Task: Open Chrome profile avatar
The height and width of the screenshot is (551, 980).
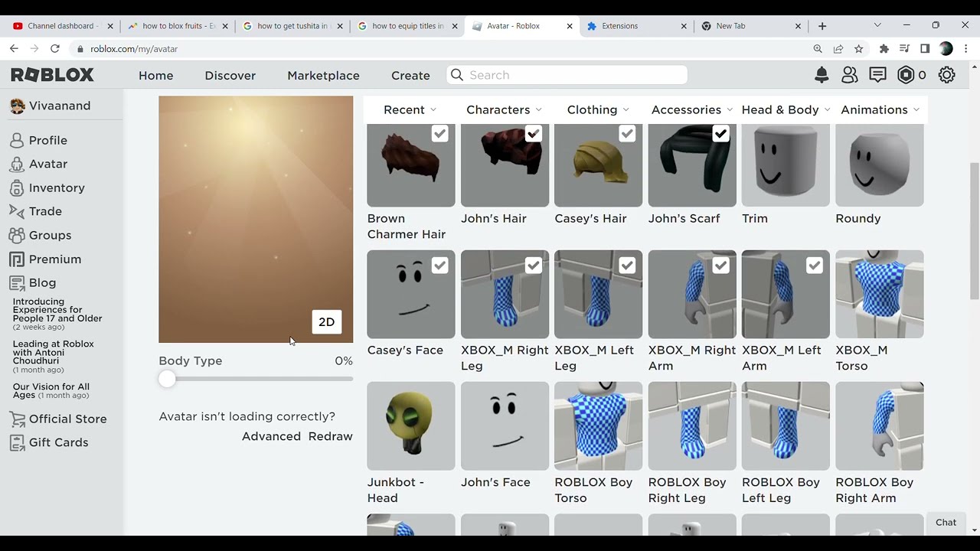Action: pos(946,48)
